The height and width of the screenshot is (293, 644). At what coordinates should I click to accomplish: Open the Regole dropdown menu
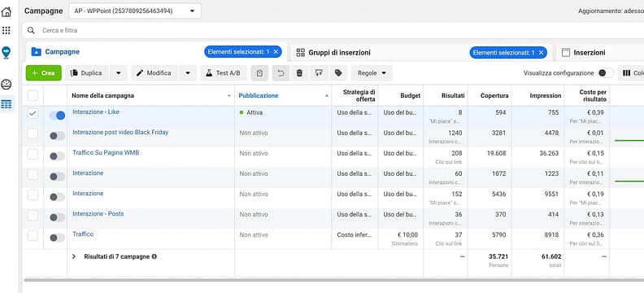pyautogui.click(x=372, y=72)
